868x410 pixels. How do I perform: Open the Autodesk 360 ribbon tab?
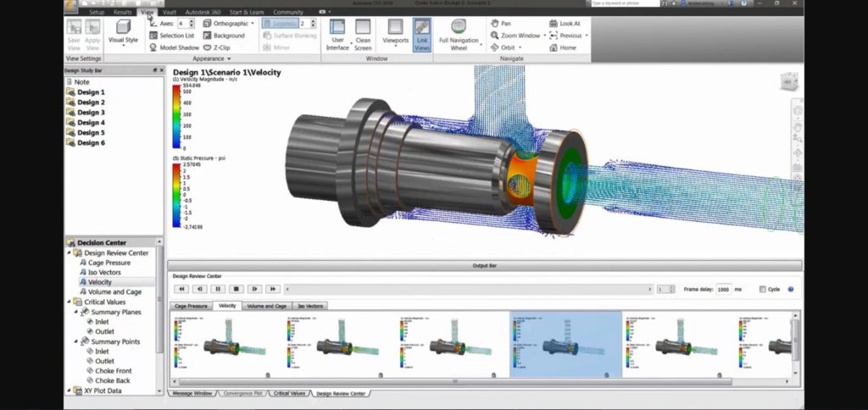coord(202,12)
